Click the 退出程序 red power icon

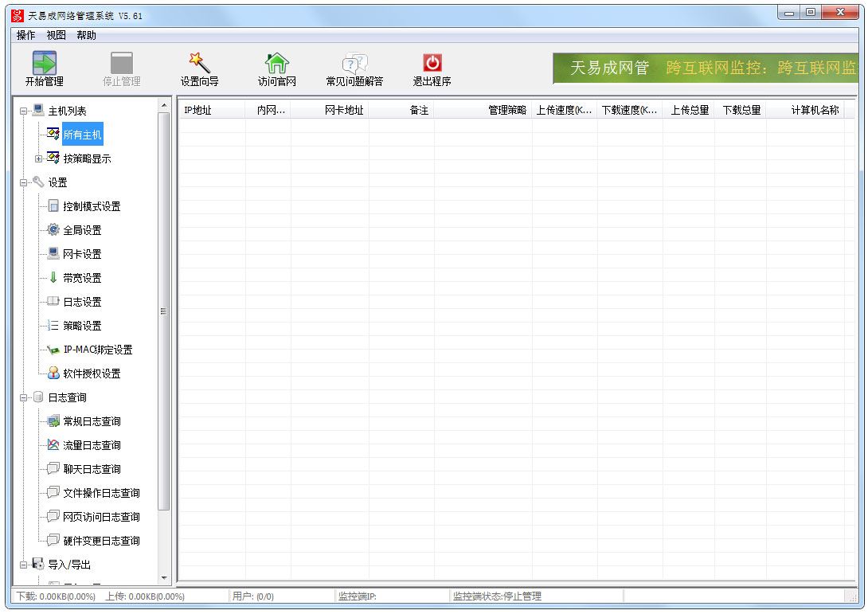point(432,63)
